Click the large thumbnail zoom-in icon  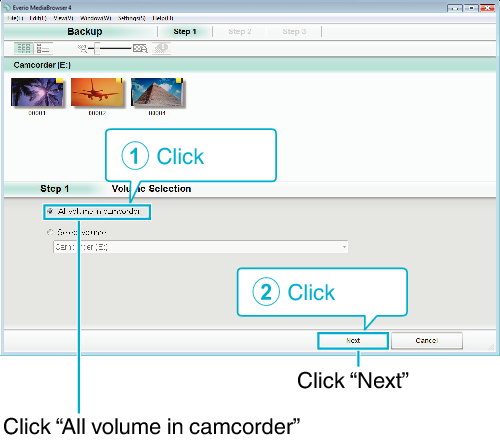tap(140, 49)
